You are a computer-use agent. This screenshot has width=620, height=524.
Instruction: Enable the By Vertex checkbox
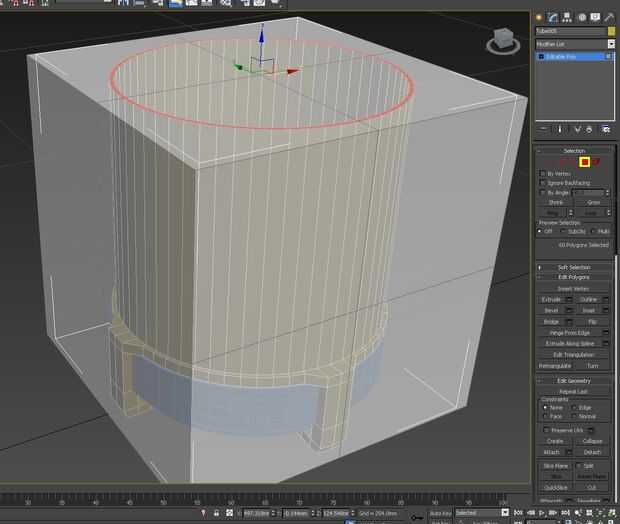click(x=543, y=174)
